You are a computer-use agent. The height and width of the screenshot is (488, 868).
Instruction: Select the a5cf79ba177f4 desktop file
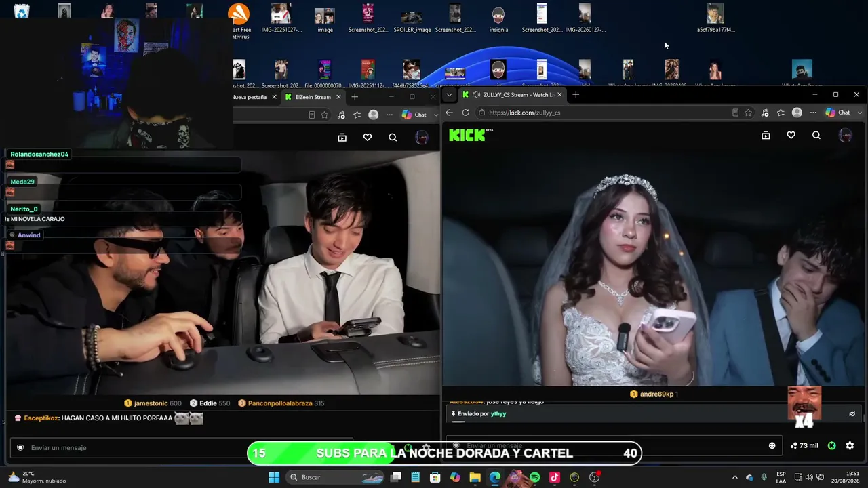[x=715, y=18]
